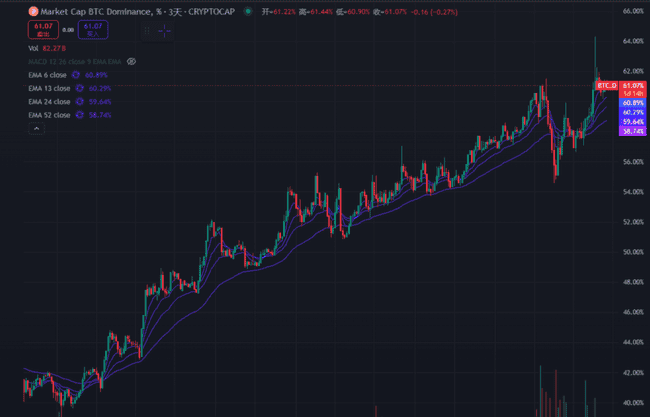The height and width of the screenshot is (417, 650).
Task: Click the blue buy 61.07 button
Action: point(92,29)
